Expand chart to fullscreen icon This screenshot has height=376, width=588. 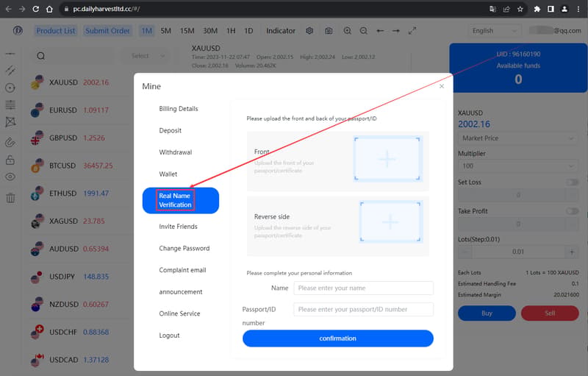click(412, 31)
